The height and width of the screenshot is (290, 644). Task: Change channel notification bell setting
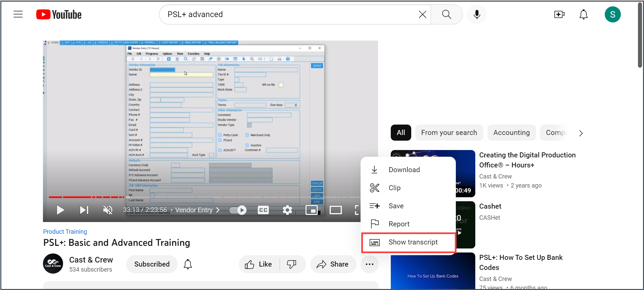coord(188,264)
